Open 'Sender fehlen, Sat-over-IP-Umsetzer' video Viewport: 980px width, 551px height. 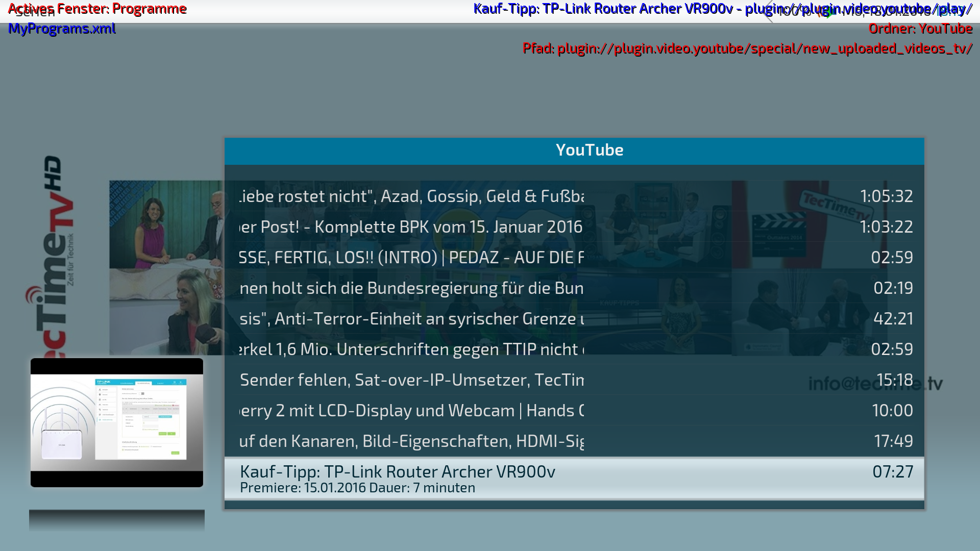pos(574,380)
